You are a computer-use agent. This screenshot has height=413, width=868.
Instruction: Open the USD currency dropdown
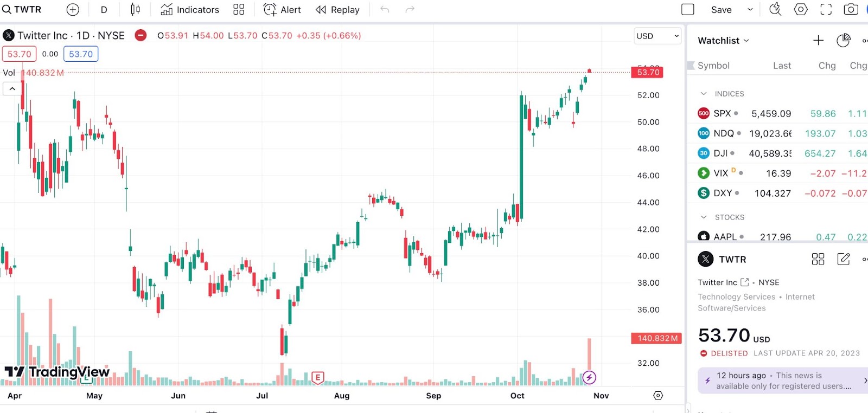(x=658, y=36)
